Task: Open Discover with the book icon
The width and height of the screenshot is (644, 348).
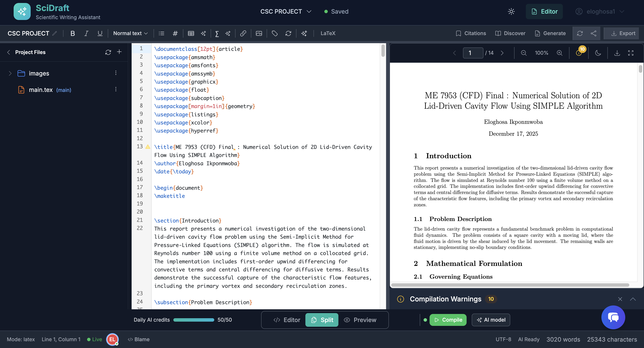Action: (x=510, y=33)
